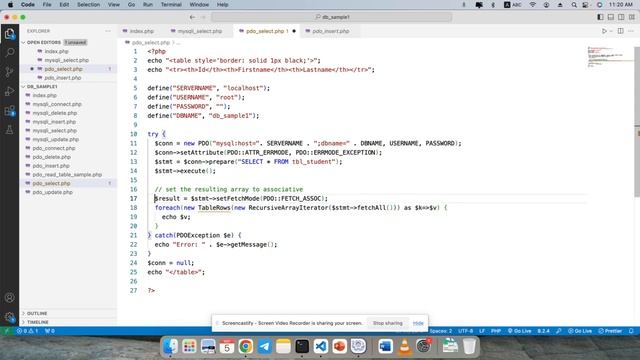
Task: Open Telegram from the dock
Action: [x=264, y=347]
